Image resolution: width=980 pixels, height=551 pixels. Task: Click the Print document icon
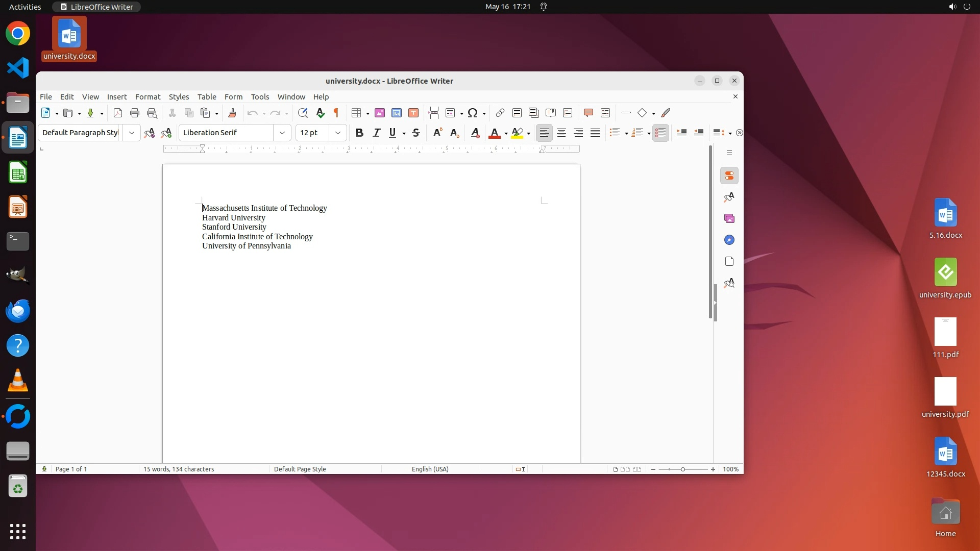point(135,113)
